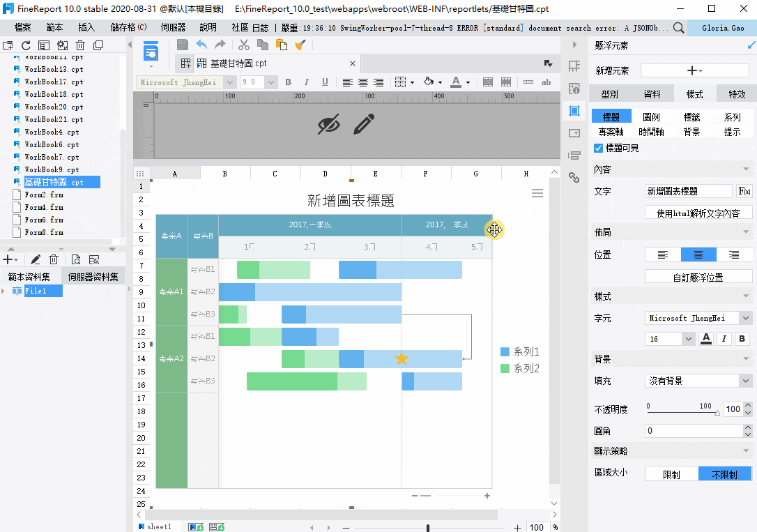
Task: Switch to the 資料 tab
Action: 652,94
